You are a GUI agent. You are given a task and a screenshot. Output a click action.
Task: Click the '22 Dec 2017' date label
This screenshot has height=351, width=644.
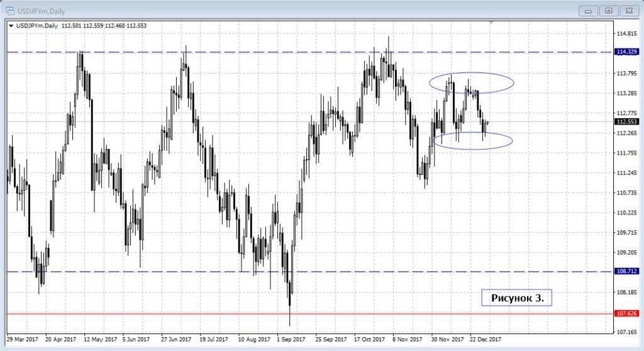coord(484,340)
